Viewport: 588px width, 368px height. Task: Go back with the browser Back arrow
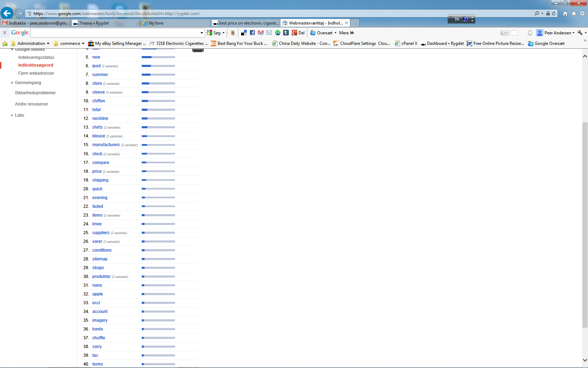(7, 13)
